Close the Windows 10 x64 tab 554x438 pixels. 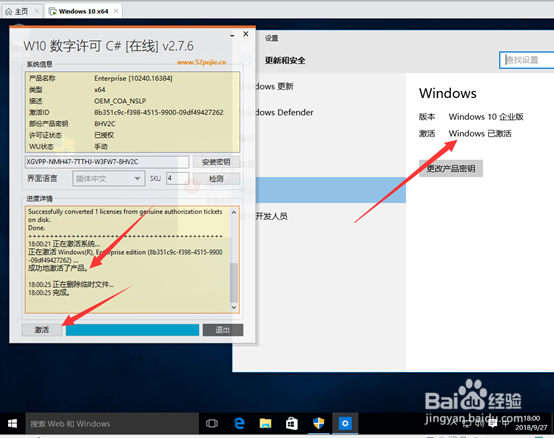tap(116, 11)
